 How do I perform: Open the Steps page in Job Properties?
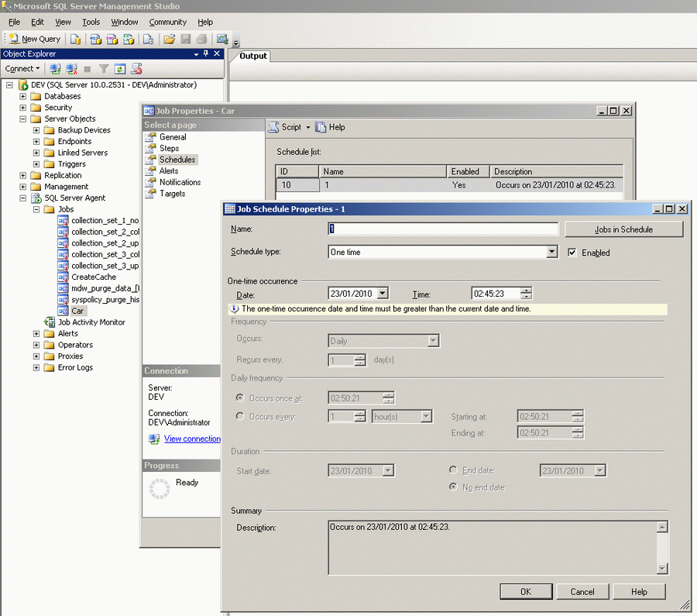click(169, 148)
